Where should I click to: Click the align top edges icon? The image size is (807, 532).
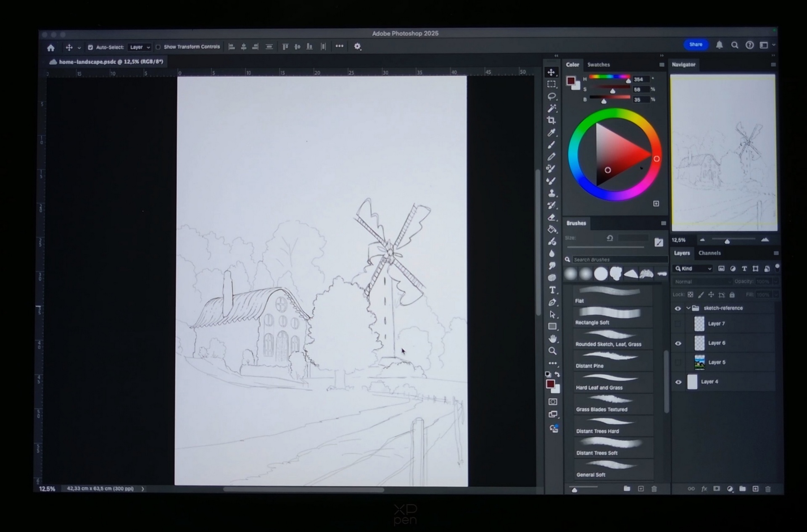tap(285, 47)
